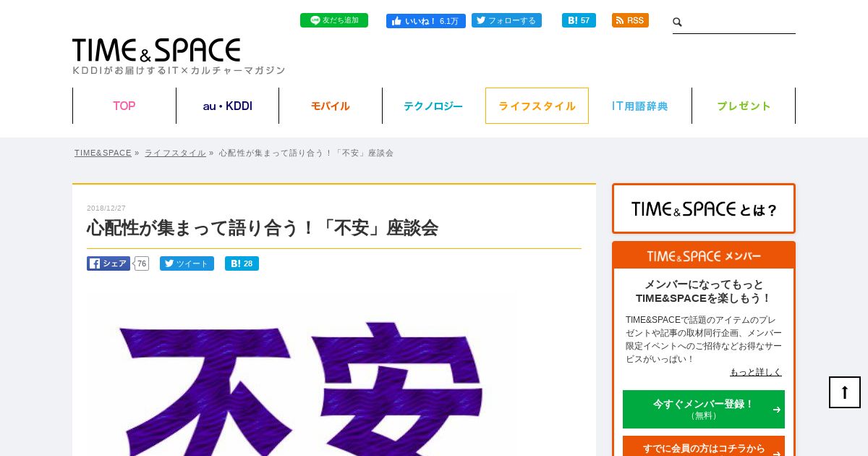Like the page with the Facebook いいね! button
This screenshot has height=456, width=868.
(426, 21)
